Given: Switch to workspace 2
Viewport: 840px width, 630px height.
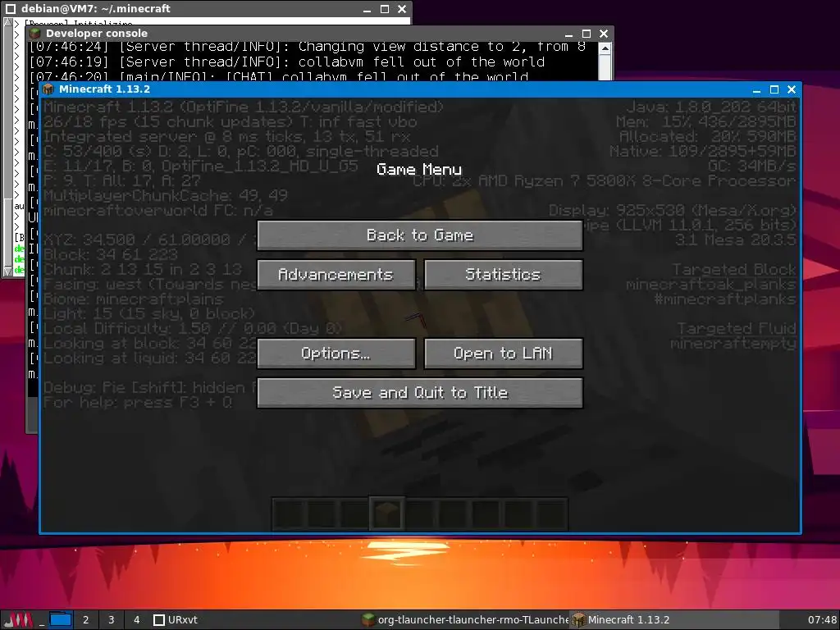Looking at the screenshot, I should [85, 620].
